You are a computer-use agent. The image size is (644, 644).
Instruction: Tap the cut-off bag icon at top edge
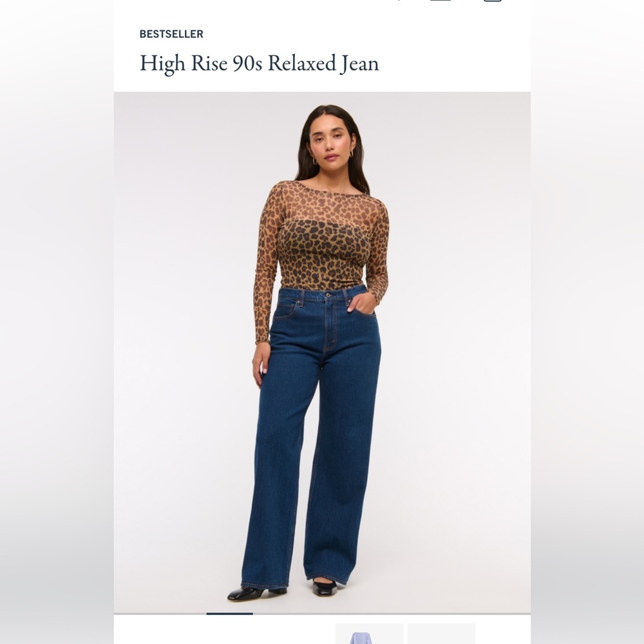click(x=493, y=1)
